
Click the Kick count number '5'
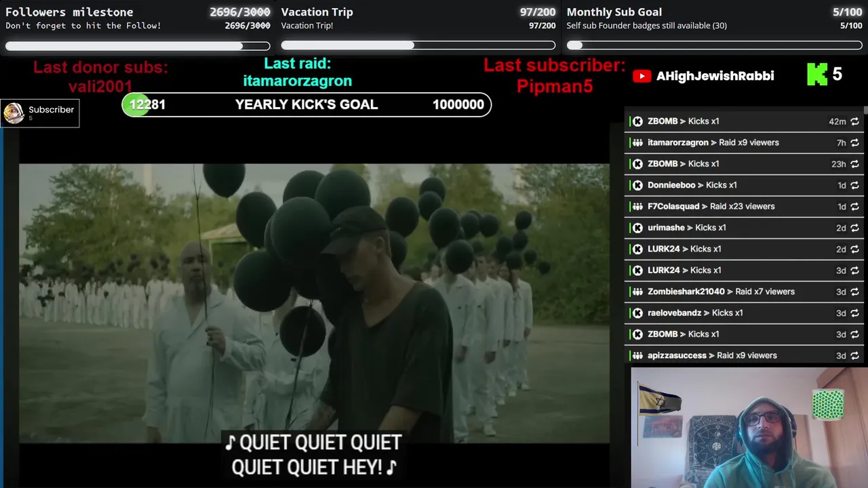837,75
